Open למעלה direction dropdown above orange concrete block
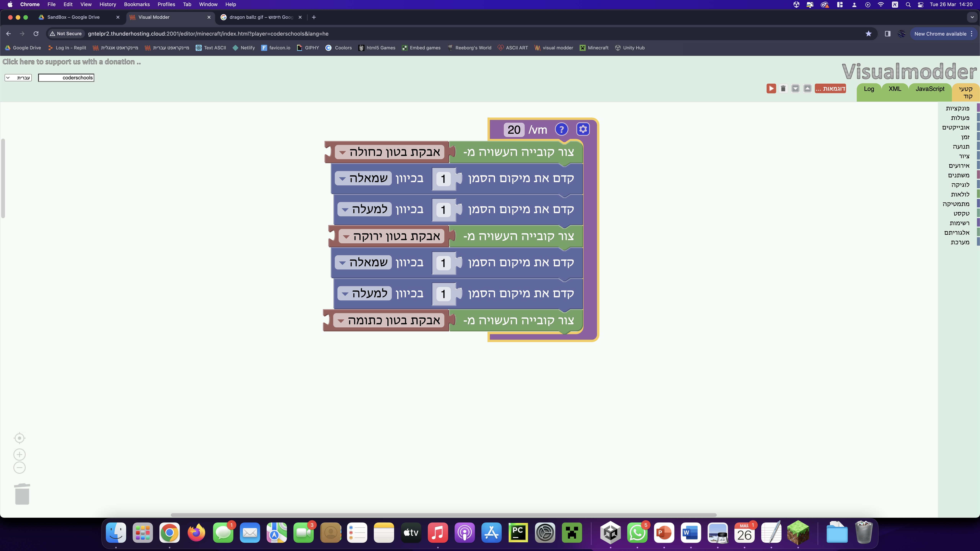The image size is (980, 551). [x=364, y=293]
